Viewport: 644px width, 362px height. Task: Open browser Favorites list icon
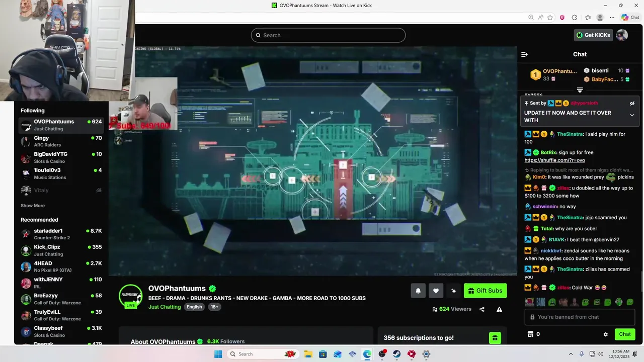coord(588,18)
